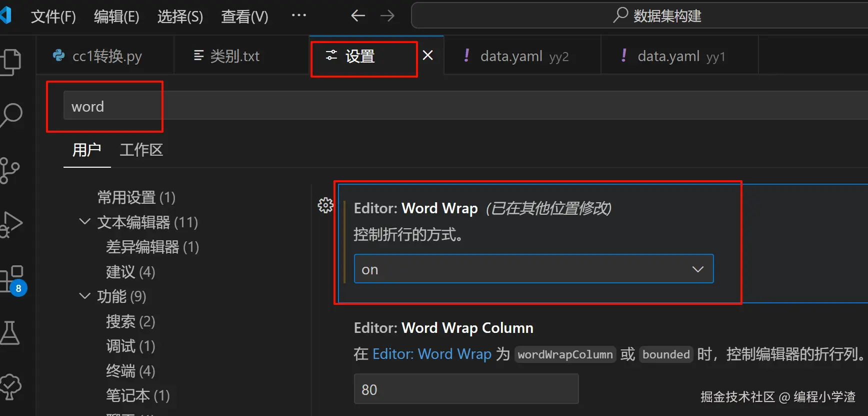Collapse the 文本编辑器 (11) tree node
This screenshot has height=416, width=868.
[x=85, y=221]
